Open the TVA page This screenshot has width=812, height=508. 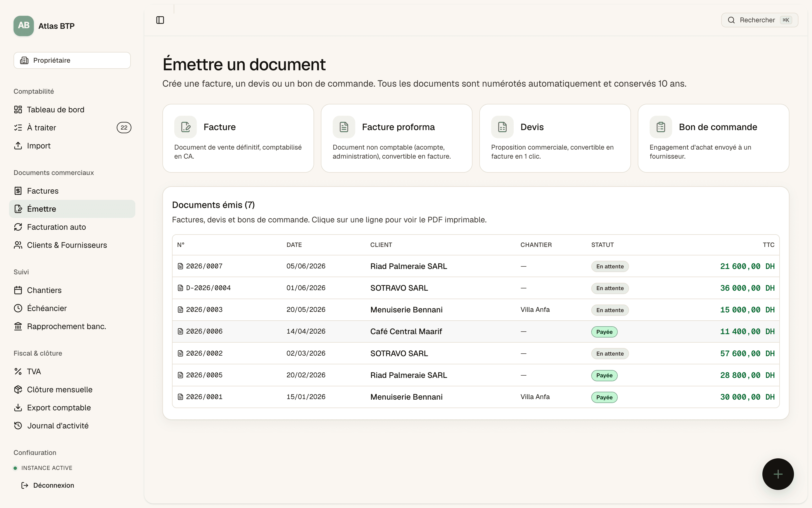(72, 372)
